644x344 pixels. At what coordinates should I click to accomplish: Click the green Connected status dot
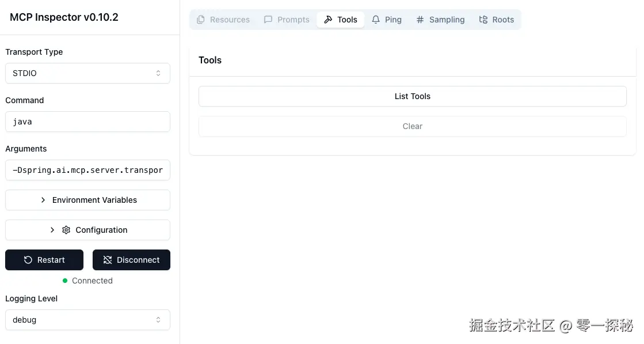coord(65,281)
